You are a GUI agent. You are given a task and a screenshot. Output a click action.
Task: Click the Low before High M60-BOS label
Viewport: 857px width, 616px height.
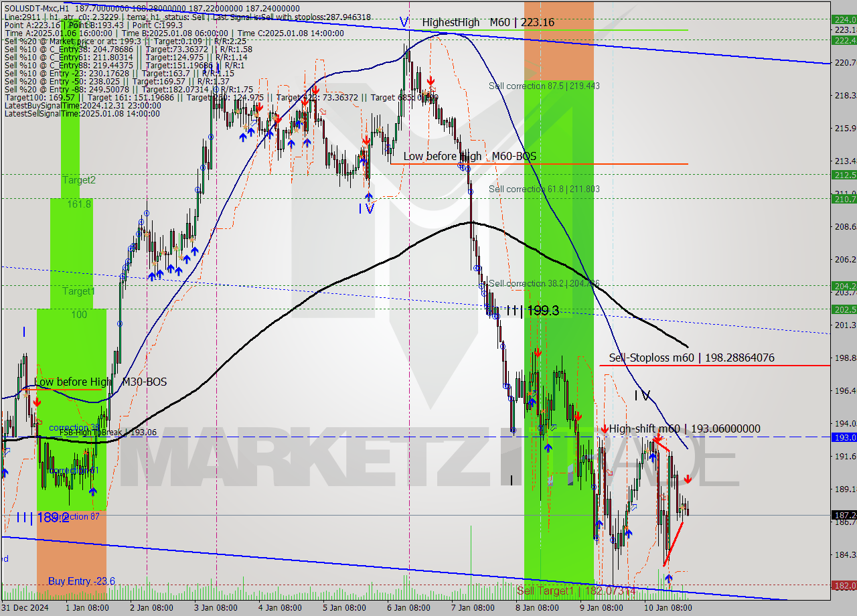point(469,156)
